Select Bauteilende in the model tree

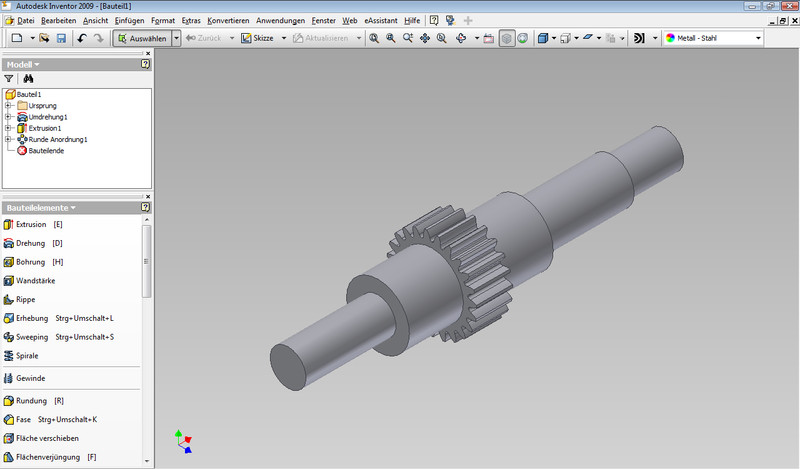[46, 150]
